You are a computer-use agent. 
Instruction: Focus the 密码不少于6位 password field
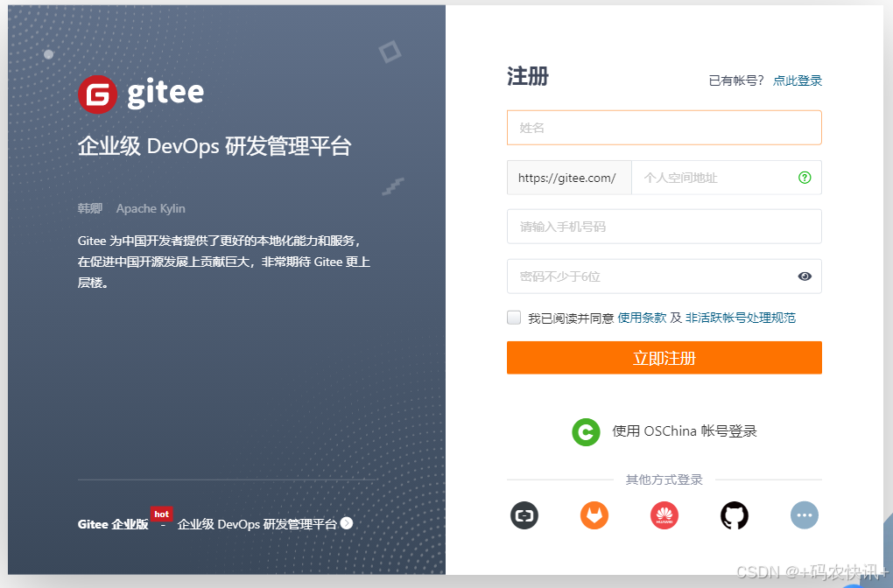(x=664, y=276)
